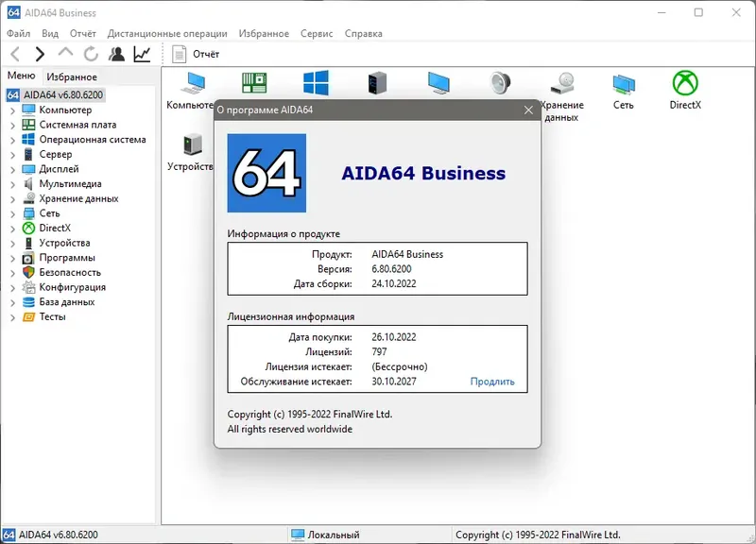Expand the Системная плата tree node
The height and width of the screenshot is (544, 756).
(x=12, y=126)
